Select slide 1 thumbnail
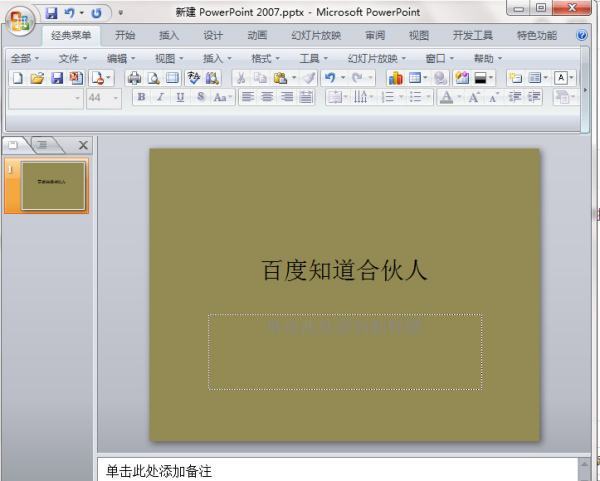 53,186
